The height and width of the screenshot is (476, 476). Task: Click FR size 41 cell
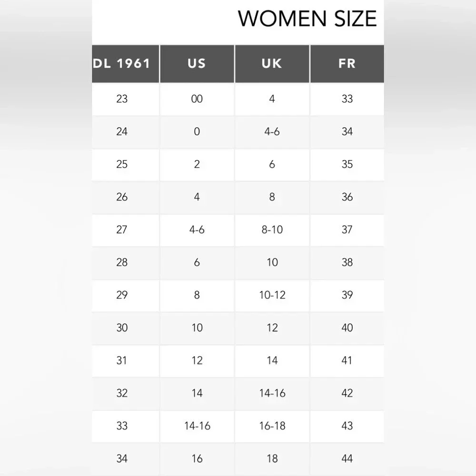[347, 361]
